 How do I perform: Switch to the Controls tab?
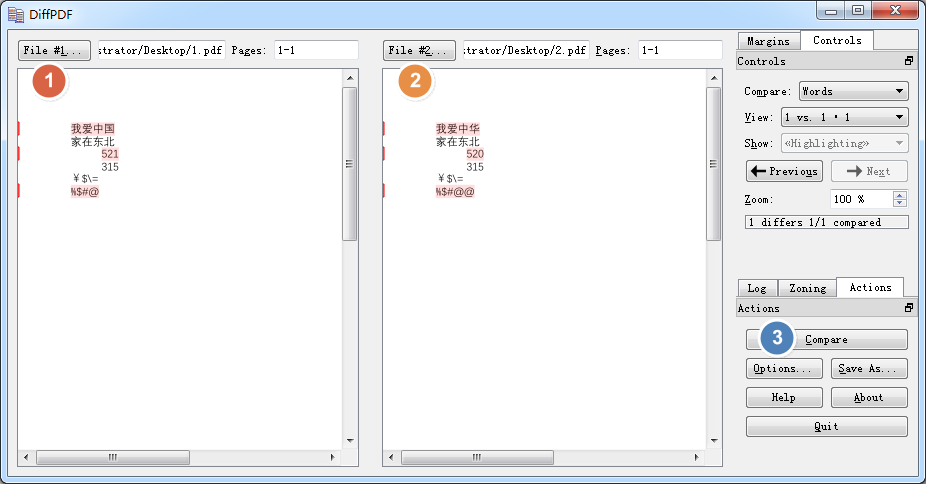tap(837, 40)
